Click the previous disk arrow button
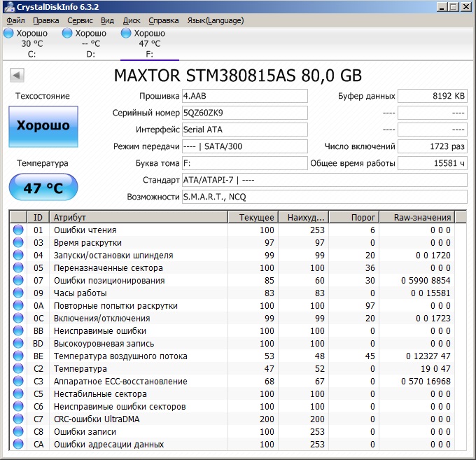The height and width of the screenshot is (460, 476). tap(17, 75)
